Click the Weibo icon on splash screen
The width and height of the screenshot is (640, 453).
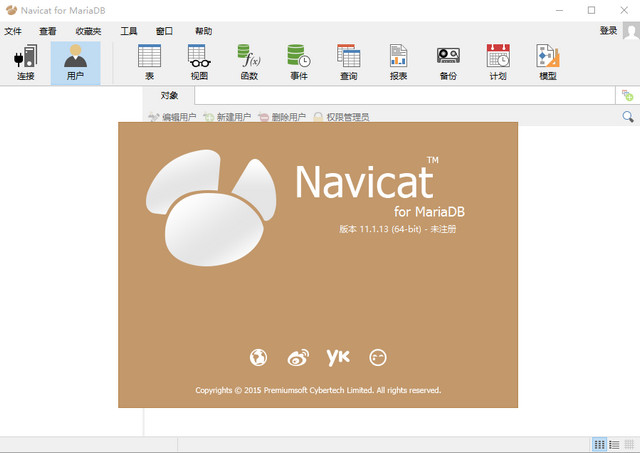click(298, 358)
